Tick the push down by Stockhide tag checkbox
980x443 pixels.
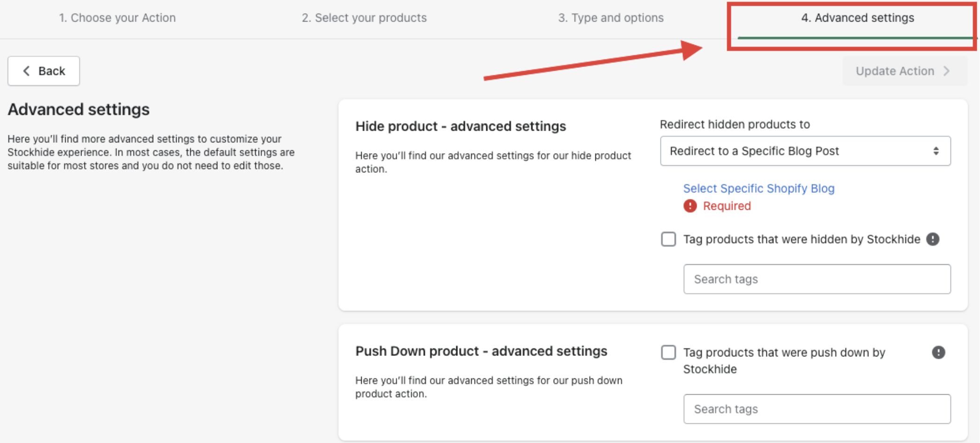(x=668, y=352)
